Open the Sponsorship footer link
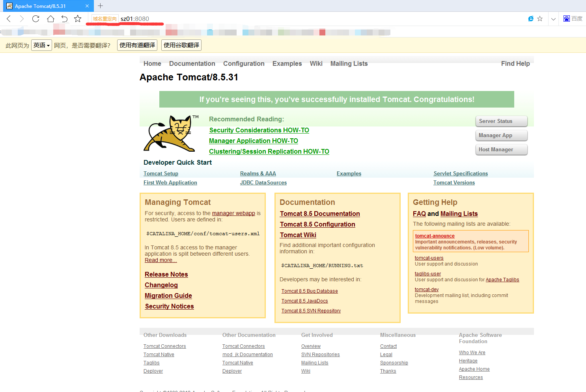The image size is (586, 392). (x=394, y=363)
